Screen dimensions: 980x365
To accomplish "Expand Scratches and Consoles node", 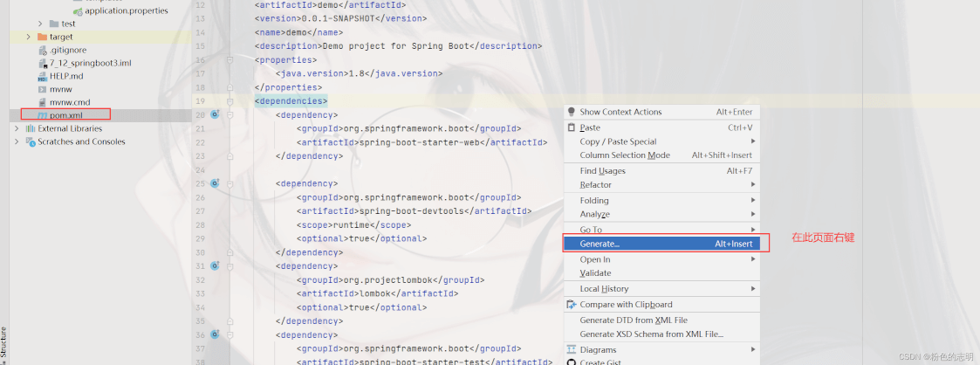I will tap(17, 141).
